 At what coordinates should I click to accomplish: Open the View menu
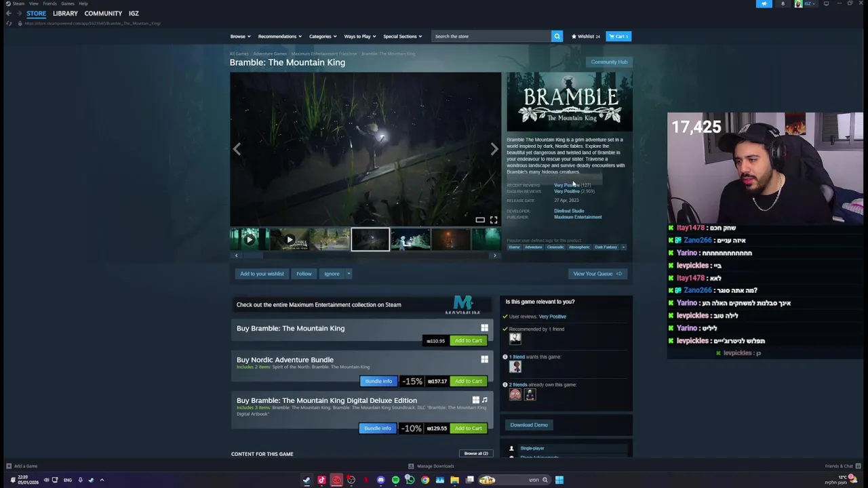coord(33,3)
